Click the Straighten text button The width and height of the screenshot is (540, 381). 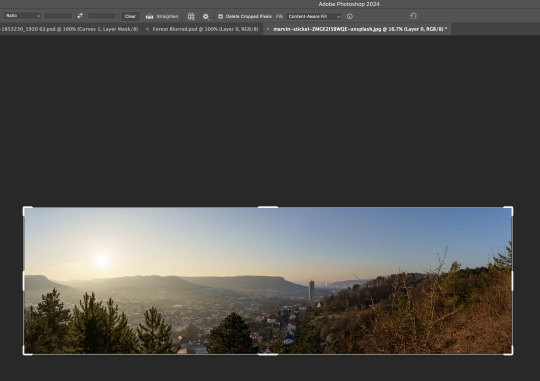pos(167,16)
